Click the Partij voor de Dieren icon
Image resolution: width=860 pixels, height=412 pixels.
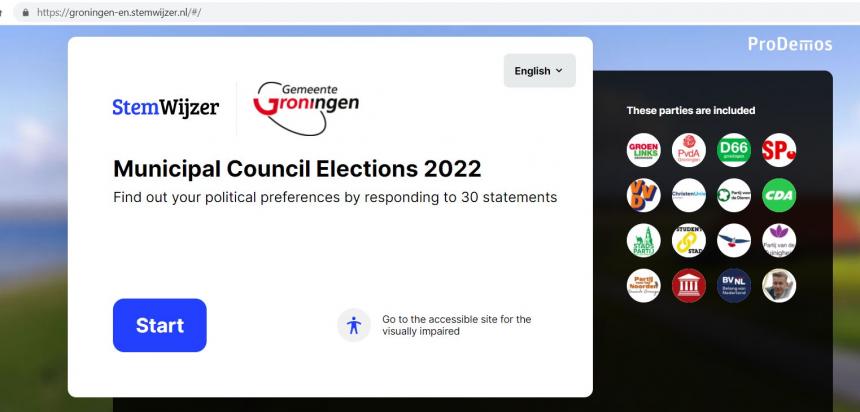point(734,195)
